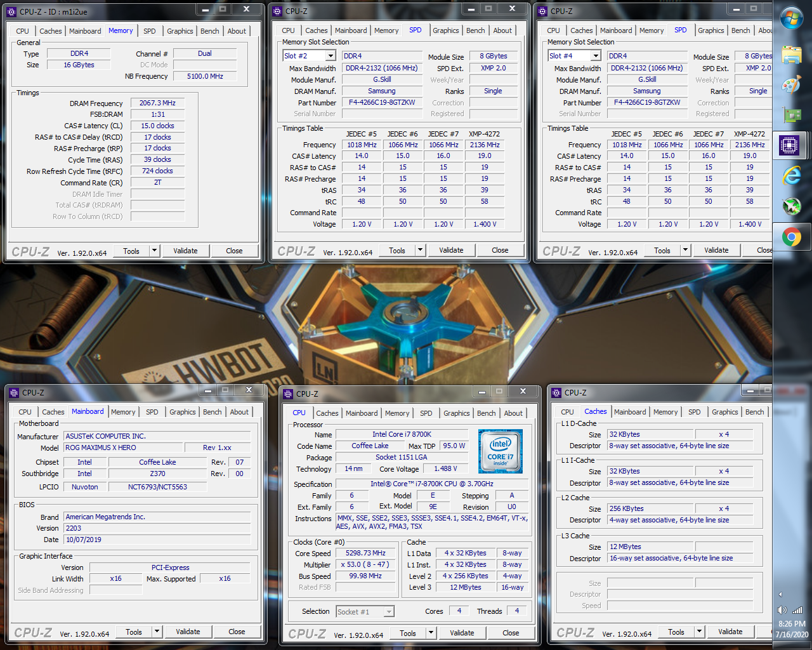
Task: Expand Tools arrow in DRAM Frequency window
Action: (154, 251)
